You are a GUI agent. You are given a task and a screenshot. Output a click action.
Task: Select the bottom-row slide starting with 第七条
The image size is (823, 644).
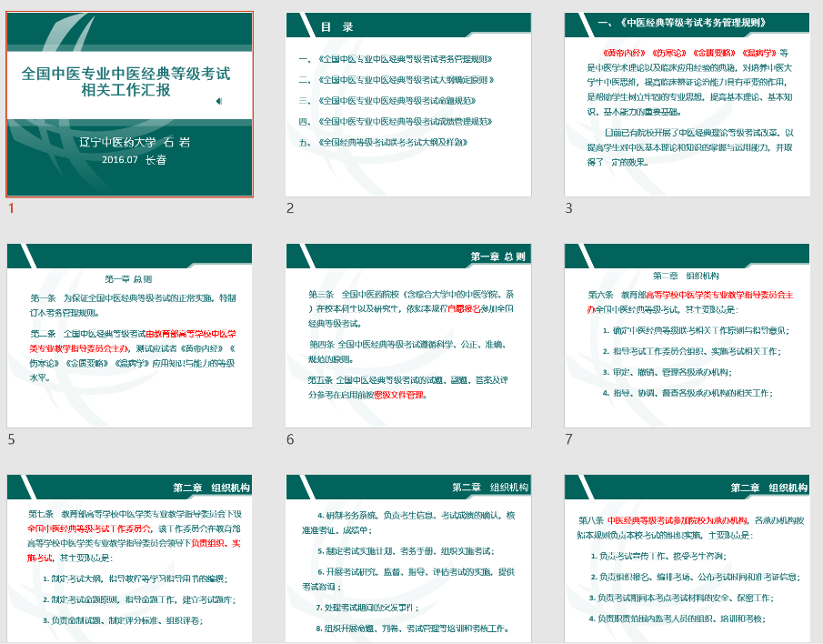(x=130, y=558)
